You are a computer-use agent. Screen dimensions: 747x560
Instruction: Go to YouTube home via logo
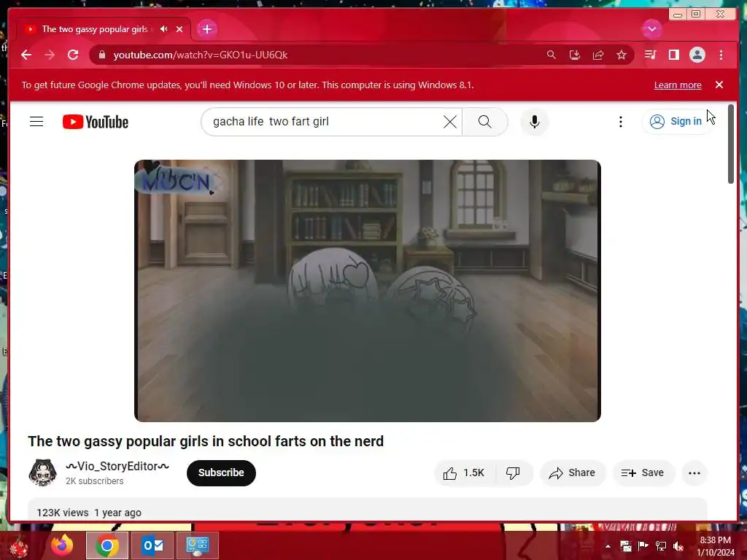[x=96, y=122]
